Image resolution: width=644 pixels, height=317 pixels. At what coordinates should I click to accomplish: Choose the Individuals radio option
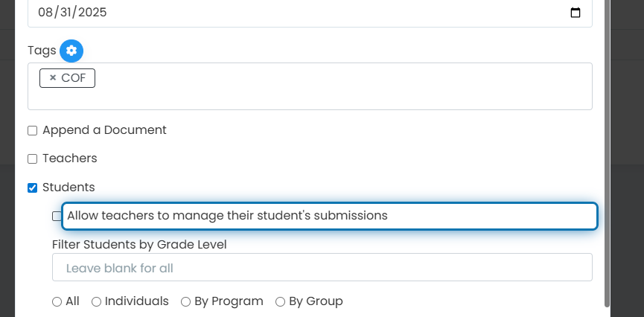point(97,302)
